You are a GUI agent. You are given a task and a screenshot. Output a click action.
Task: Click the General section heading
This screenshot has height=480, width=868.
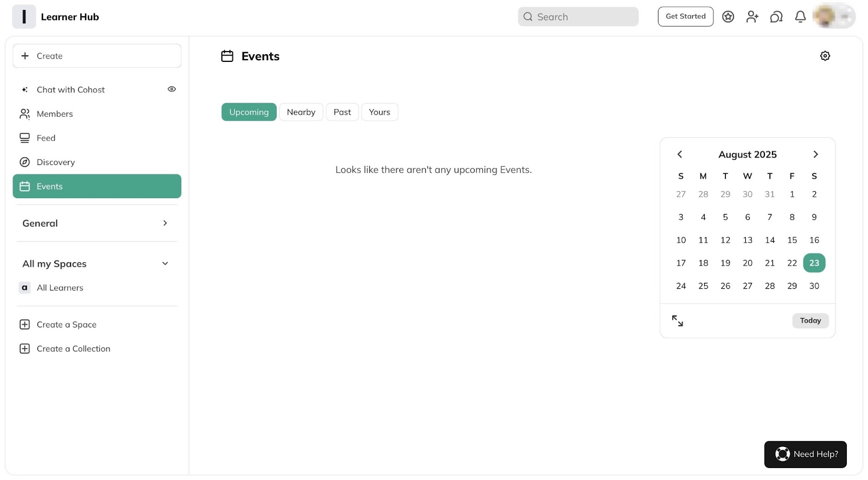40,223
